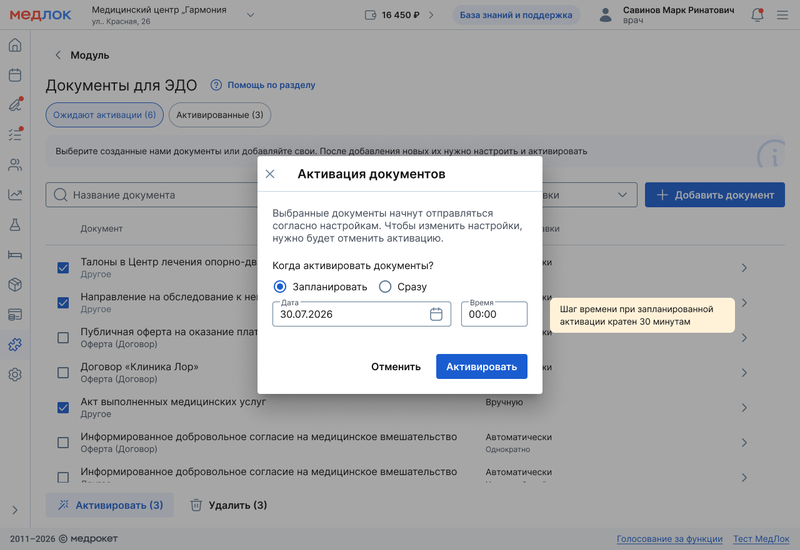Click the magic wand icon by Активировать (3)
Image resolution: width=800 pixels, height=550 pixels.
click(63, 505)
